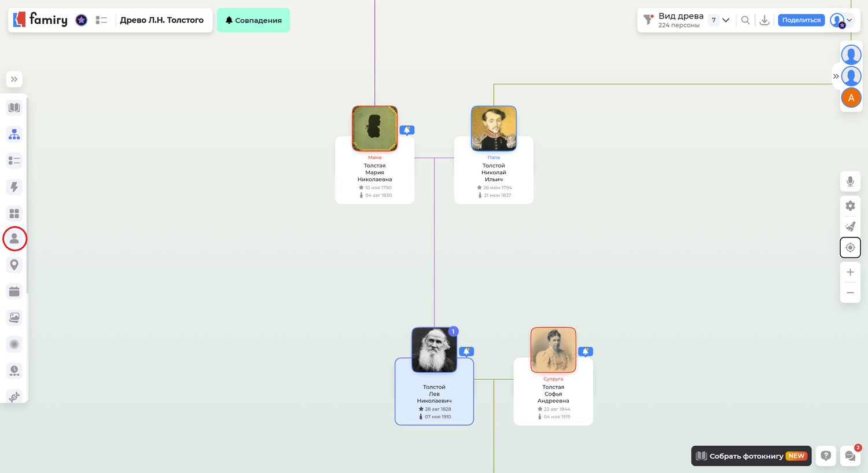
Task: Click the Поделиться share button
Action: point(801,20)
